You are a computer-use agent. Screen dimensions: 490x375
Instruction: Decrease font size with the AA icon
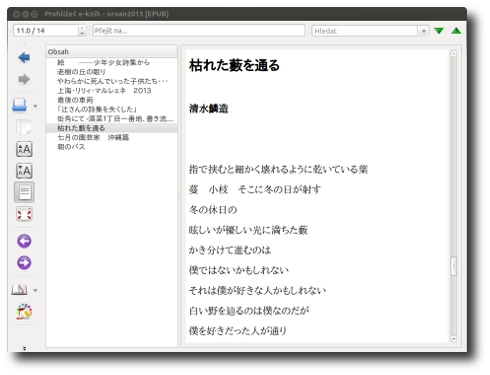[24, 171]
